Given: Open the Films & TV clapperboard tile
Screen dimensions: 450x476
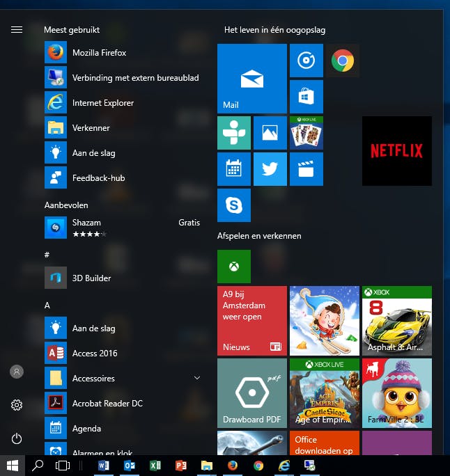Looking at the screenshot, I should 307,169.
